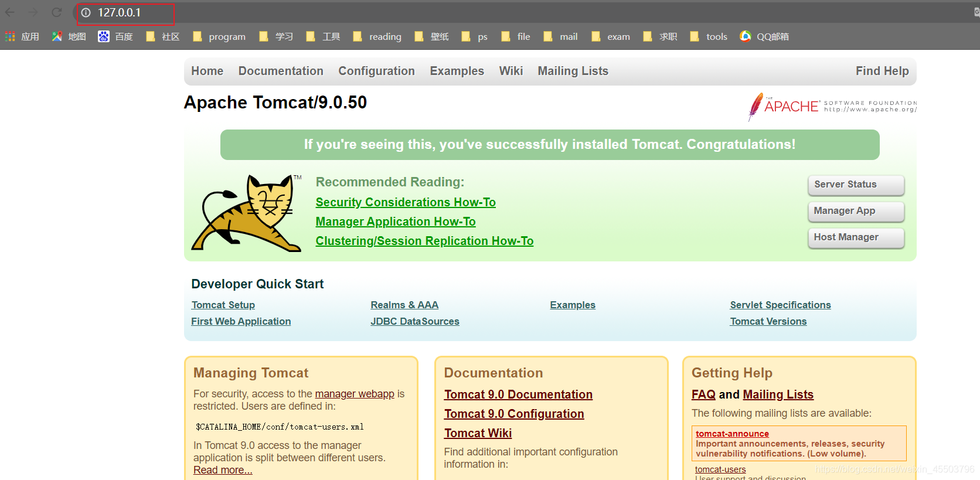Open the Tomcat Setup link

tap(223, 305)
